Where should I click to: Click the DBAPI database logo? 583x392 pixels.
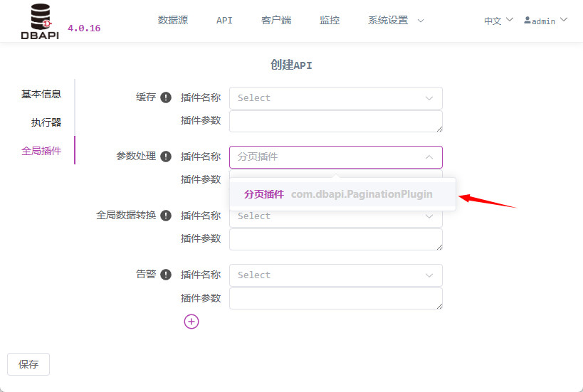point(40,21)
